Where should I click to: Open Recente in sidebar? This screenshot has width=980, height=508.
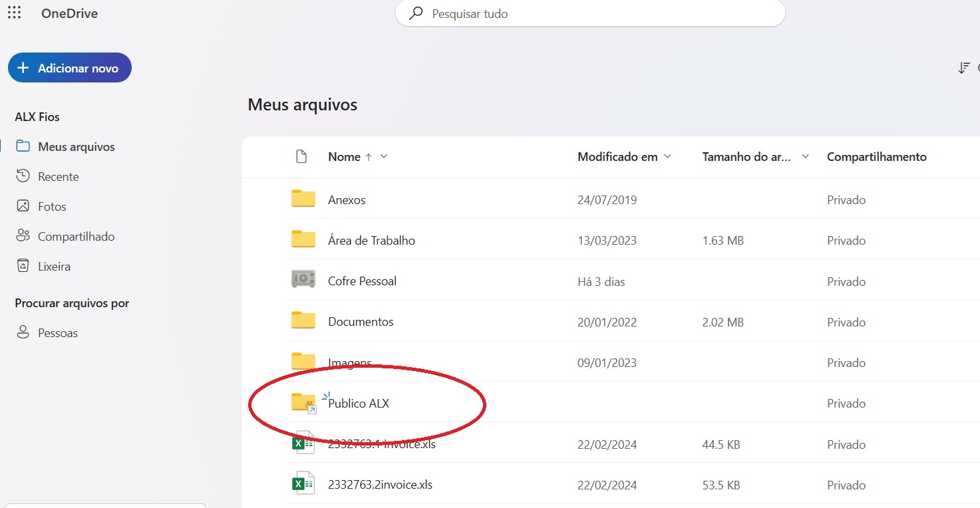coord(59,177)
